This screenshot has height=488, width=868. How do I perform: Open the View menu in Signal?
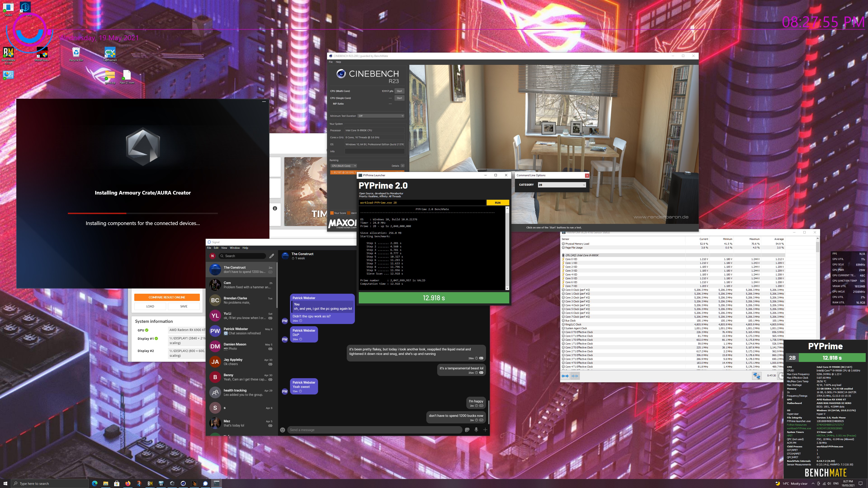[x=224, y=248]
